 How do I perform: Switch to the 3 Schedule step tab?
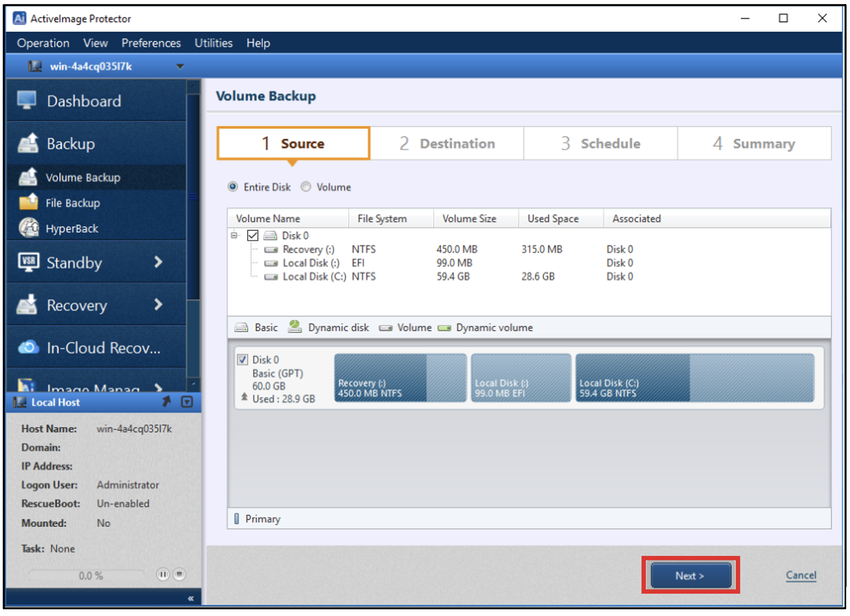pos(600,143)
